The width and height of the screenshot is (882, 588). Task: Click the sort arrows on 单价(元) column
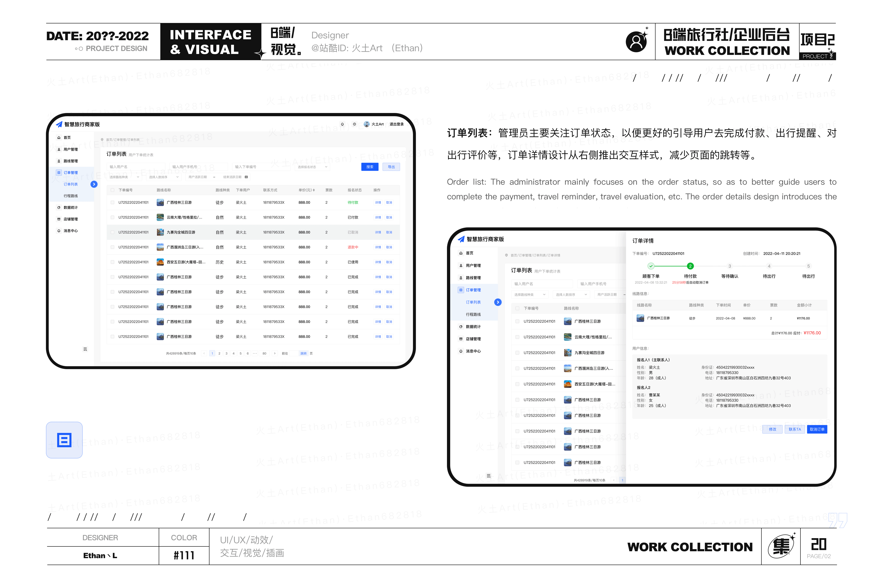[x=314, y=190]
